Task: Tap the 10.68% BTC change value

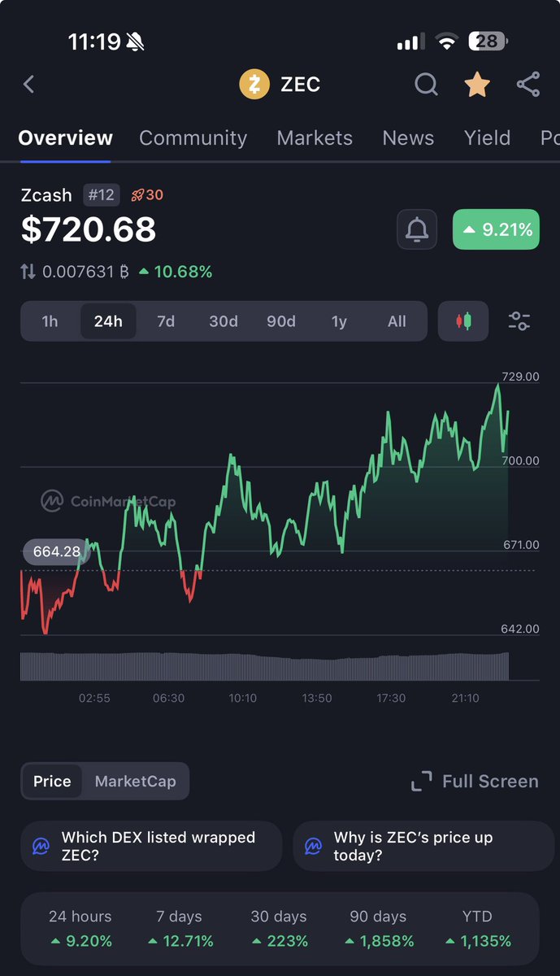Action: (x=176, y=272)
